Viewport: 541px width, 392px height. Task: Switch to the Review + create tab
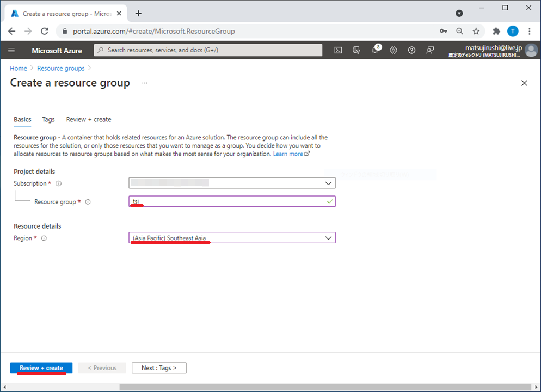tap(89, 119)
